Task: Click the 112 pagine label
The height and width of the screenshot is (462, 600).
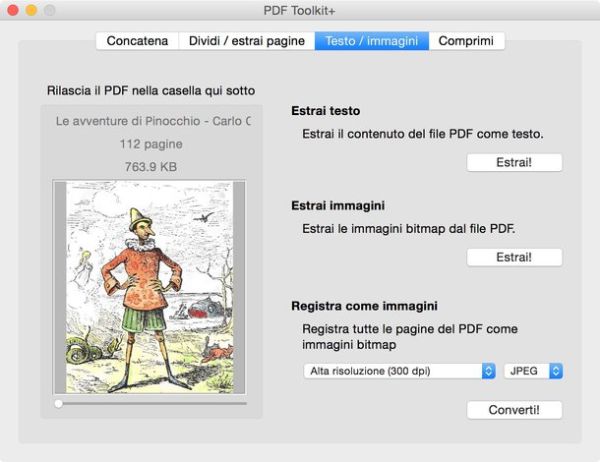Action: pos(150,144)
